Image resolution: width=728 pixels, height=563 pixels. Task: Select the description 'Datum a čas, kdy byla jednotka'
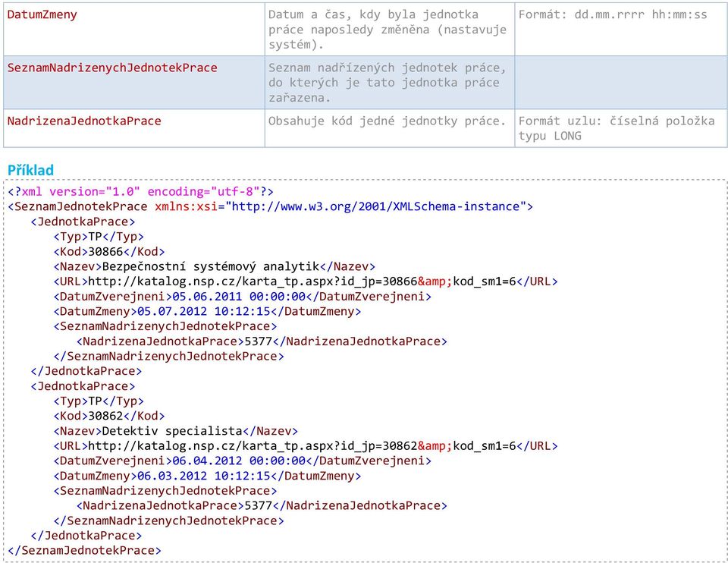(373, 14)
